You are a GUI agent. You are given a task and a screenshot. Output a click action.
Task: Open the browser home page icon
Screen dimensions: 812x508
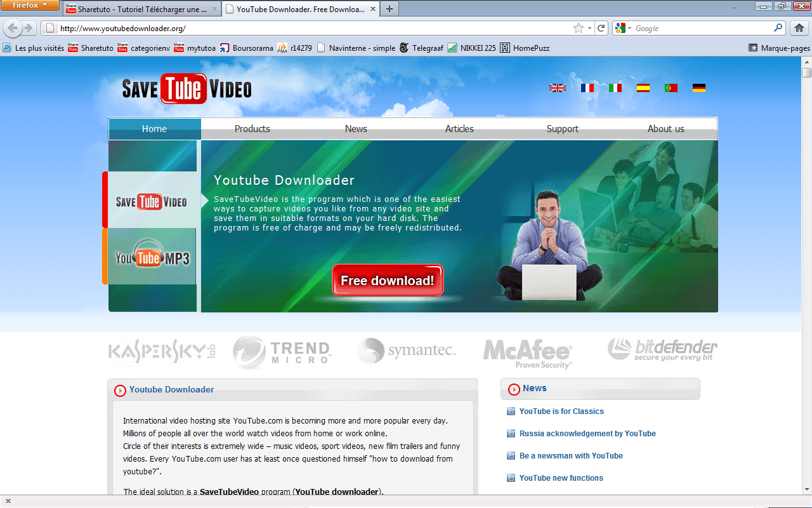[799, 28]
